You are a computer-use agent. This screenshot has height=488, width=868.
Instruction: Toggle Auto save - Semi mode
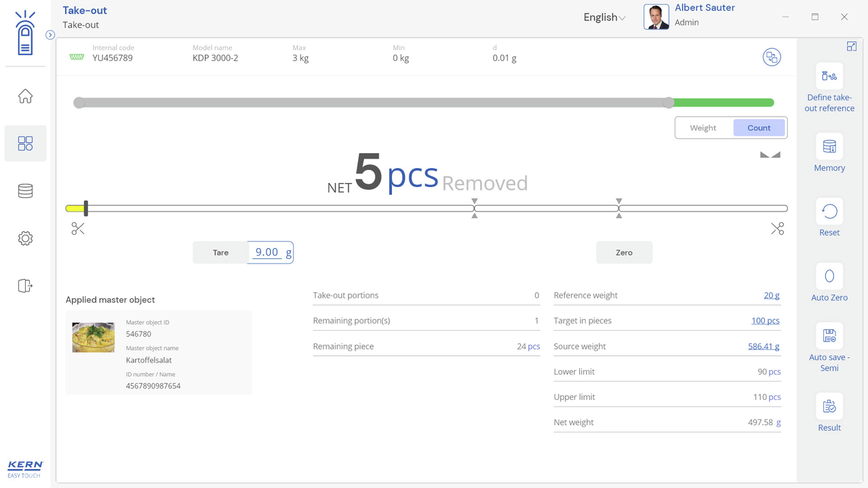[829, 336]
